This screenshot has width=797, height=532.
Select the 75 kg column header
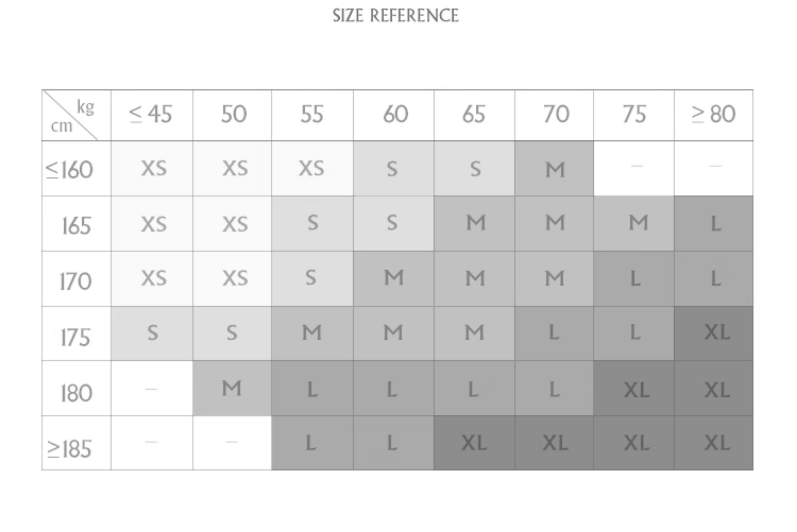[x=634, y=114]
